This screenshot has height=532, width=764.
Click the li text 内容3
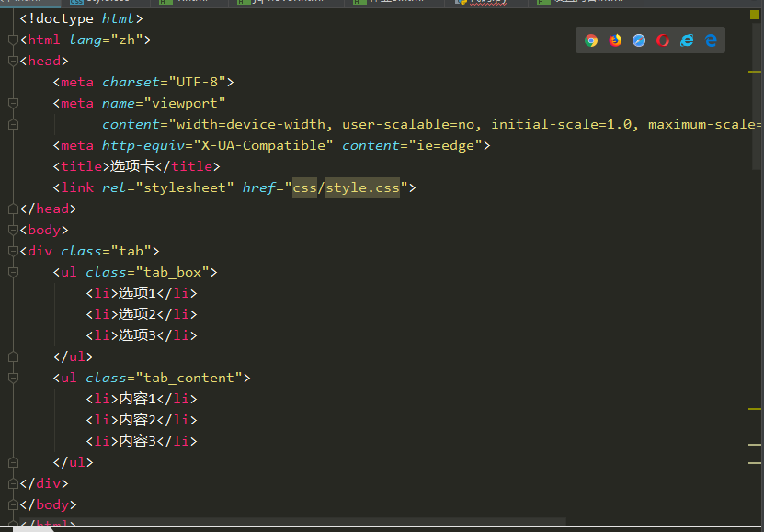click(137, 441)
